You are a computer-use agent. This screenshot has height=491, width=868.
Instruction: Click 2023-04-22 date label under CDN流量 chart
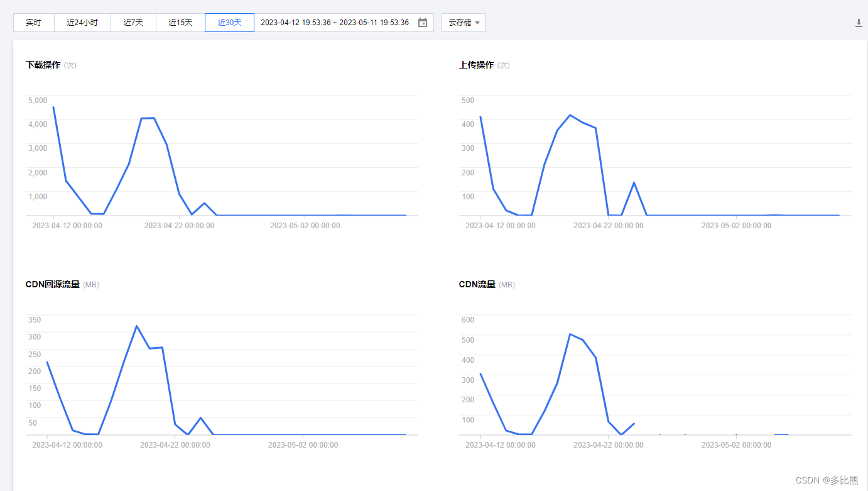(608, 445)
